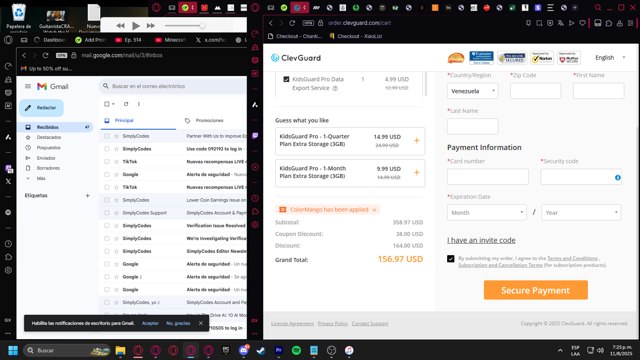Tick the Gmail select-all checkbox
Viewport: 640px width, 360px height.
pos(107,104)
